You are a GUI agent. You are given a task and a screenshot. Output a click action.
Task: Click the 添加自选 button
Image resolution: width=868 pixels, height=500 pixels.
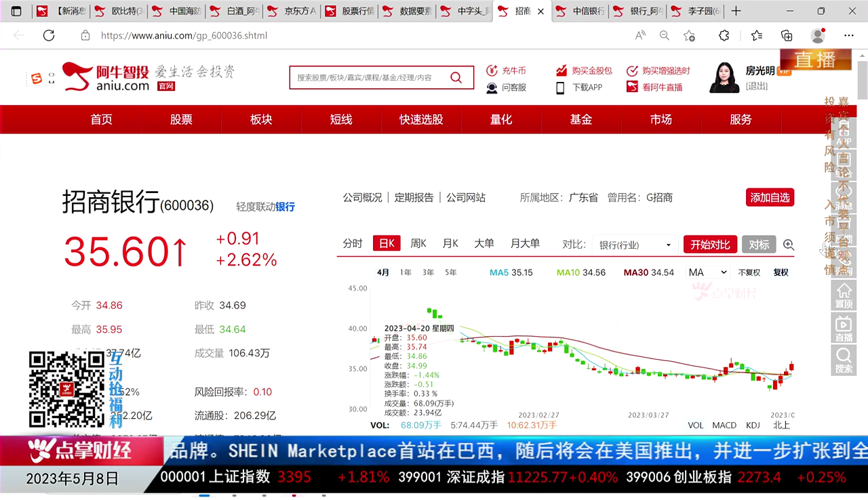[770, 198]
